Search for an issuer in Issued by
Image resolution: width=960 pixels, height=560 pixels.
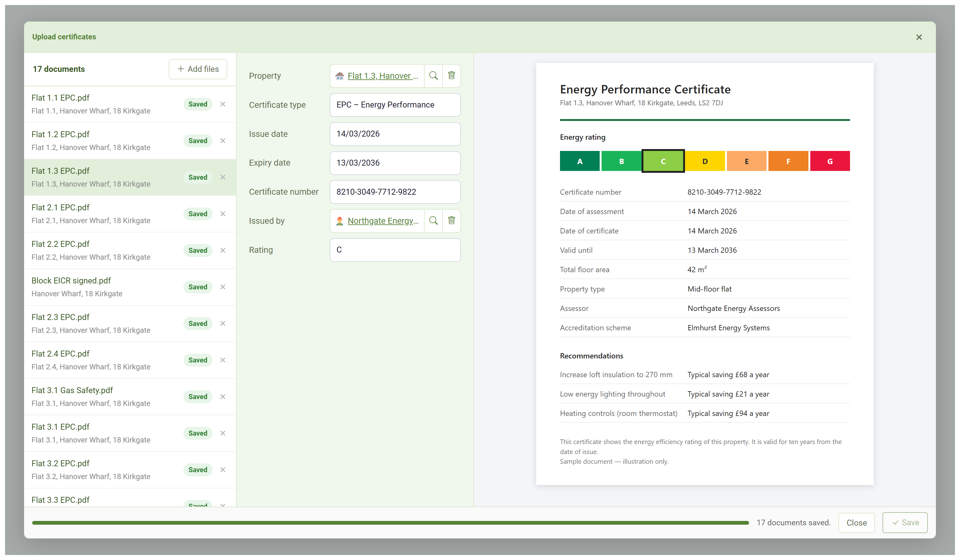(433, 221)
